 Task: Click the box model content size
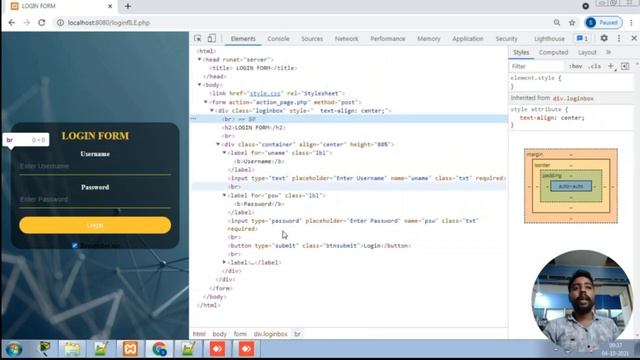571,187
